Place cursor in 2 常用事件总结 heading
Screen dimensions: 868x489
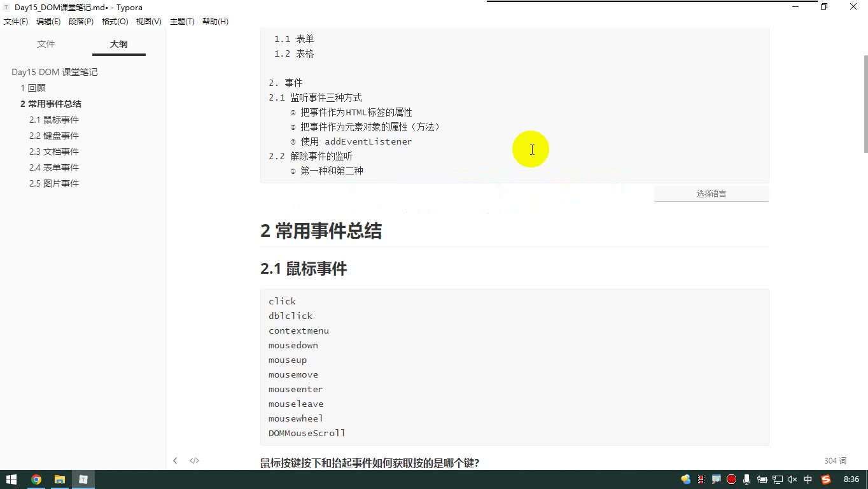point(321,230)
